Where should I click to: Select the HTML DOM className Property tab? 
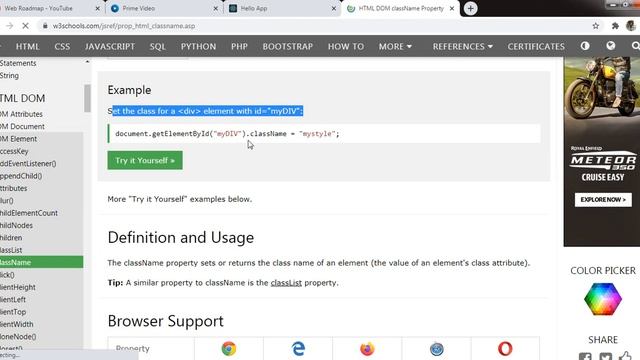click(x=400, y=9)
